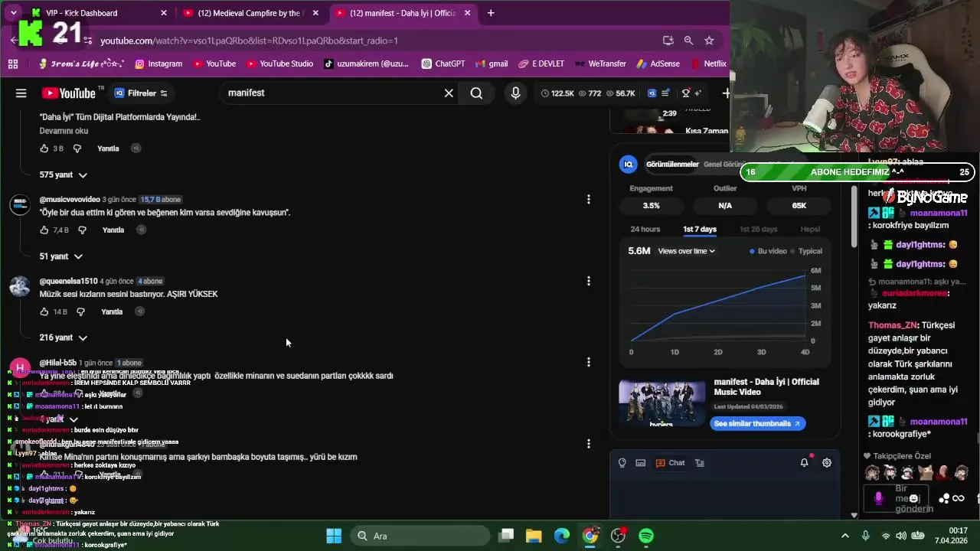Dislike the queenelsa1510 comment
This screenshot has width=980, height=551.
tap(80, 312)
